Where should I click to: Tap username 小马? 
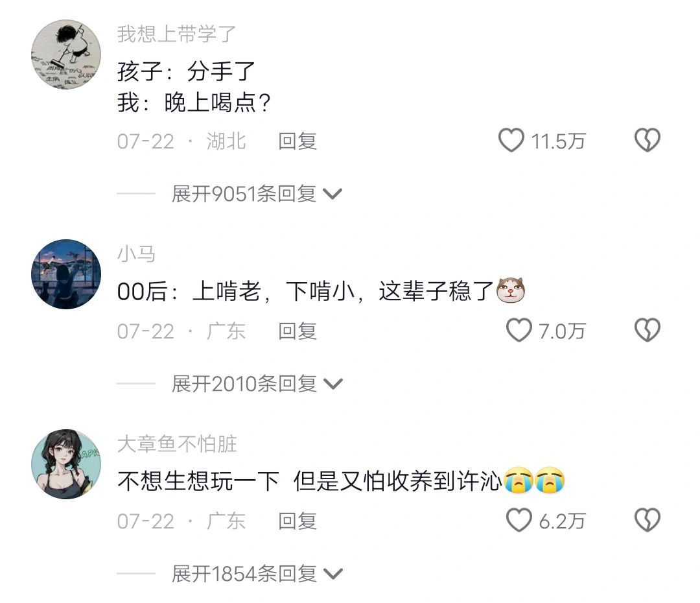pyautogui.click(x=136, y=254)
